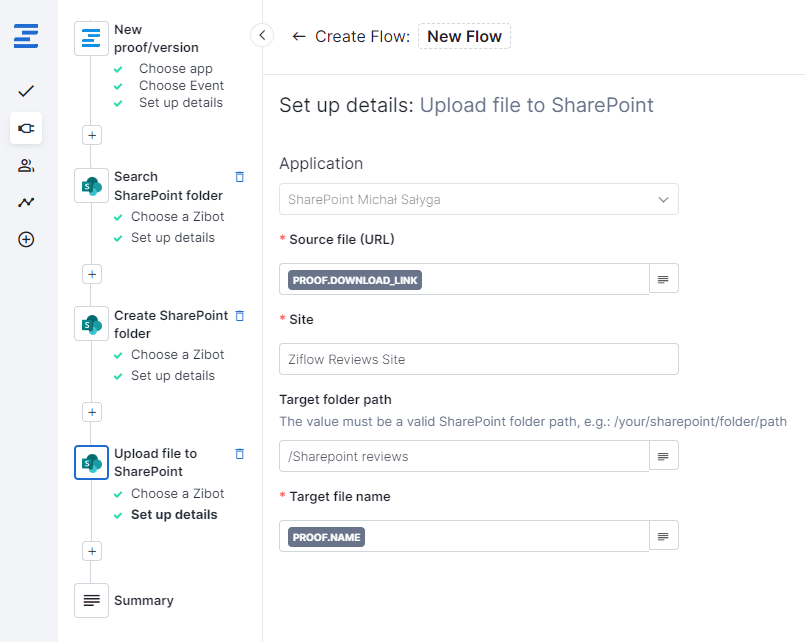Image resolution: width=805 pixels, height=642 pixels.
Task: Click the Site input field
Action: pyautogui.click(x=478, y=359)
